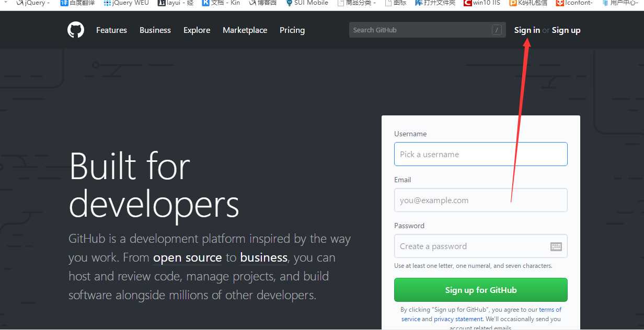Click the Sign up for GitHub button
Image resolution: width=644 pixels, height=330 pixels.
tap(481, 290)
